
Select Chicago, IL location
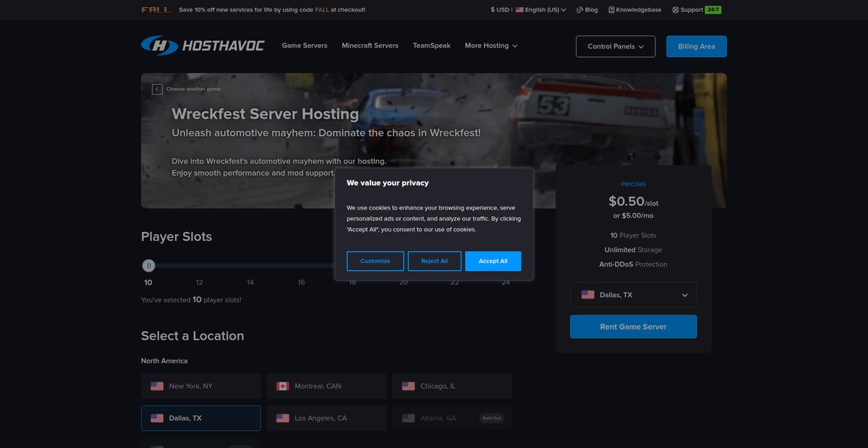[452, 386]
